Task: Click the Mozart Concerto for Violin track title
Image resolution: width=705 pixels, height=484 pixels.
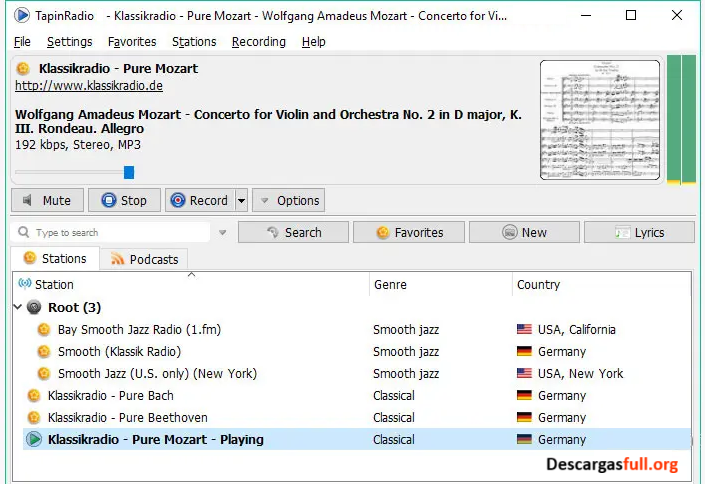Action: (268, 121)
